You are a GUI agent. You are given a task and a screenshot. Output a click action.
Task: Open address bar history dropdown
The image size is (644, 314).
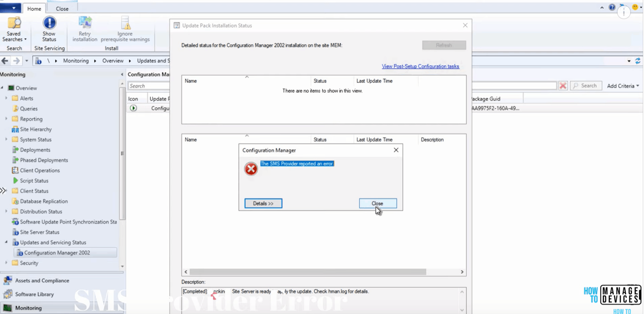[x=629, y=61]
